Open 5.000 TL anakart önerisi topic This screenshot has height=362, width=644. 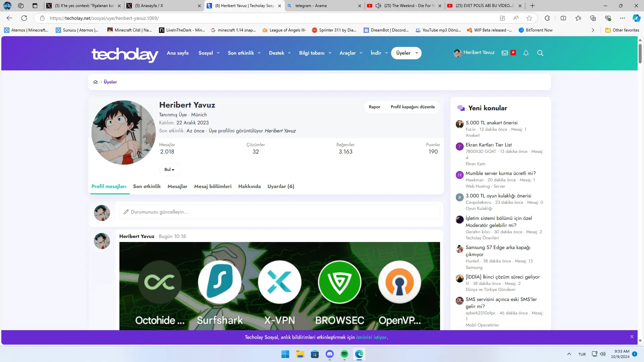tap(491, 123)
